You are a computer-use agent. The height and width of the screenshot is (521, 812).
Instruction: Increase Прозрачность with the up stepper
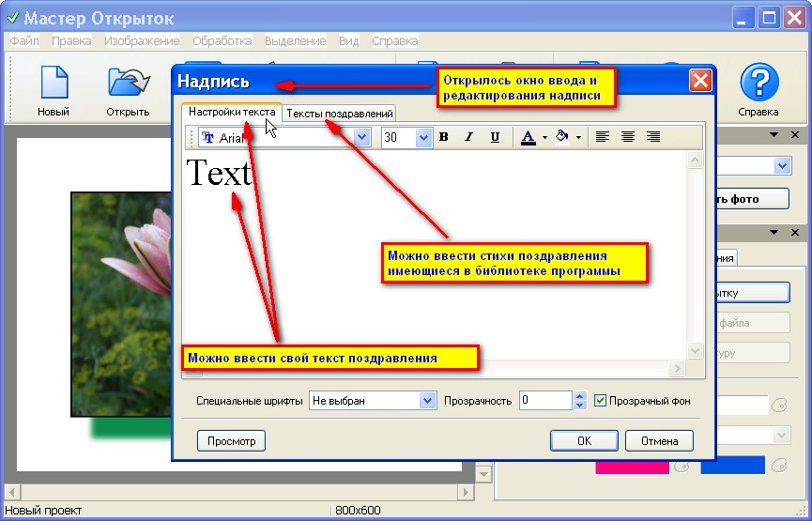coord(580,396)
